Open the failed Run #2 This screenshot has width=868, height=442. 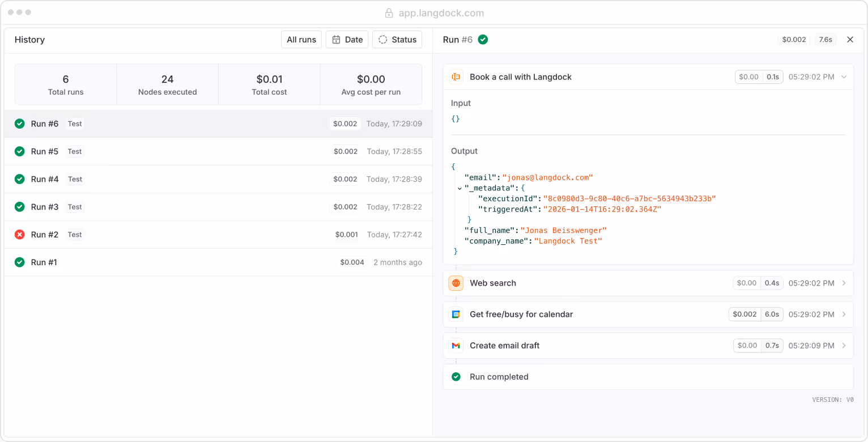pyautogui.click(x=218, y=235)
